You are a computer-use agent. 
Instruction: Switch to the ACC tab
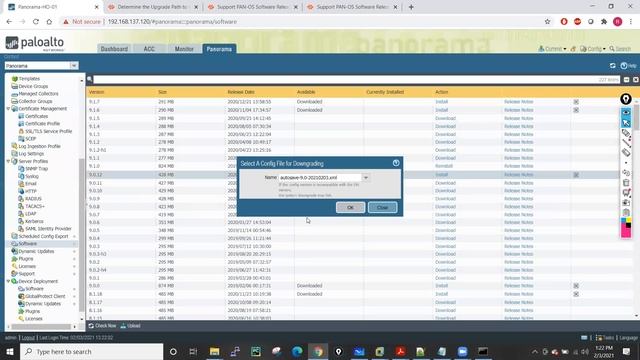pyautogui.click(x=149, y=49)
